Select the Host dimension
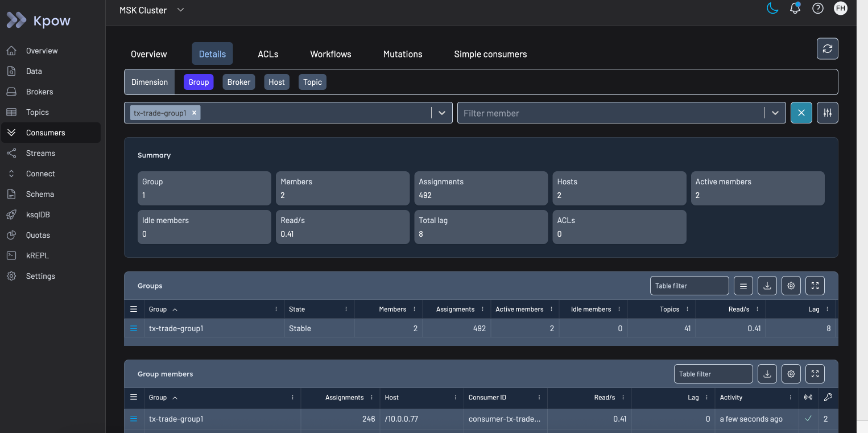This screenshot has width=868, height=433. (x=276, y=82)
